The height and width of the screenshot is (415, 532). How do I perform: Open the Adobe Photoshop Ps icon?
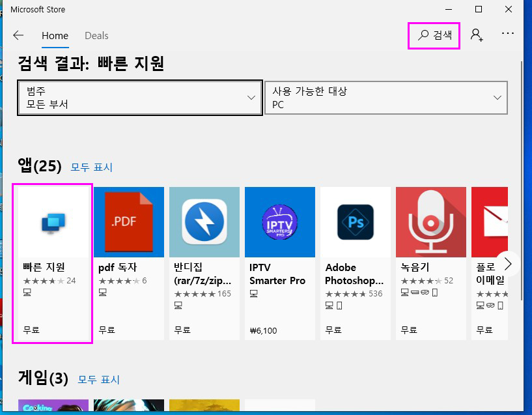pyautogui.click(x=356, y=222)
